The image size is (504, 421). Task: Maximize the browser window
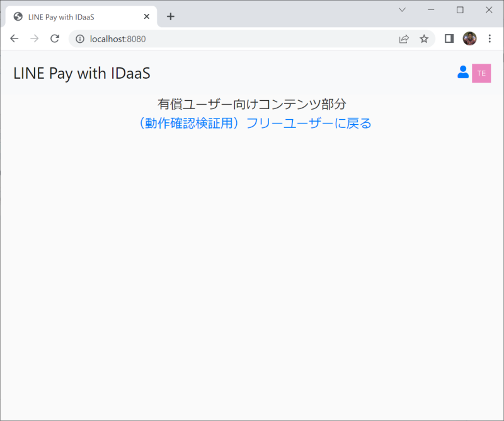point(460,10)
